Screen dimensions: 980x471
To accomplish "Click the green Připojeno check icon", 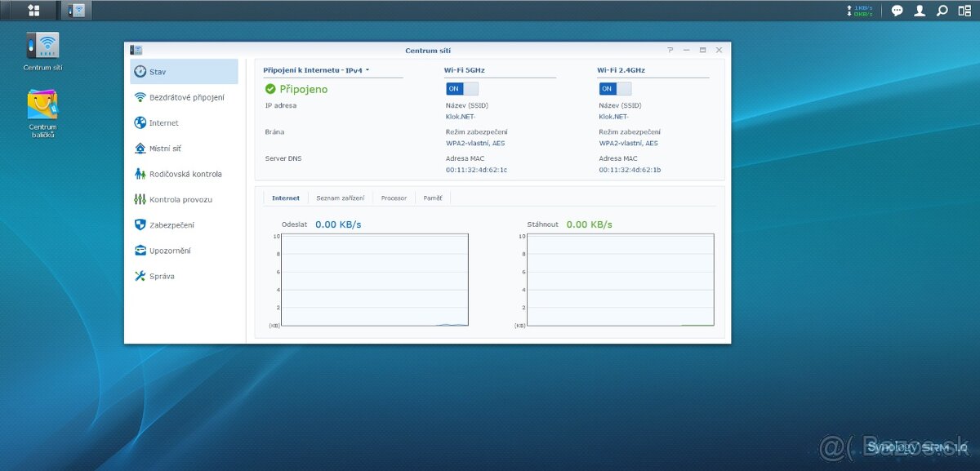I will [270, 89].
